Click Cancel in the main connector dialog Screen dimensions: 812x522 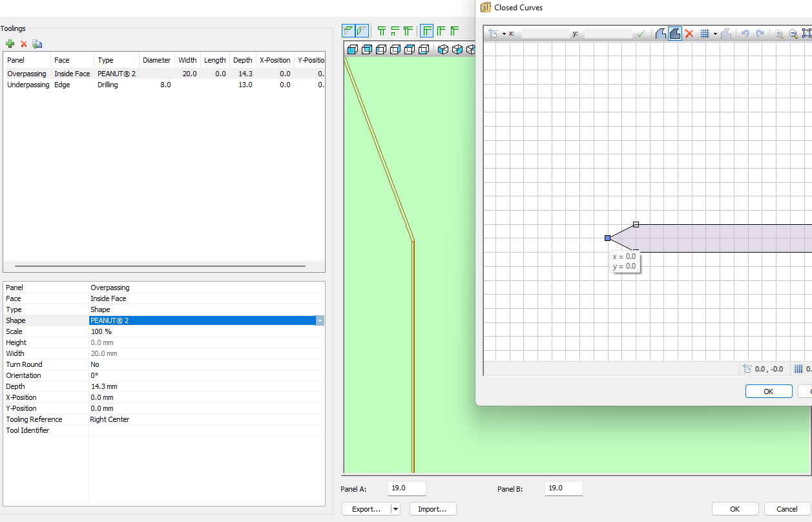787,509
